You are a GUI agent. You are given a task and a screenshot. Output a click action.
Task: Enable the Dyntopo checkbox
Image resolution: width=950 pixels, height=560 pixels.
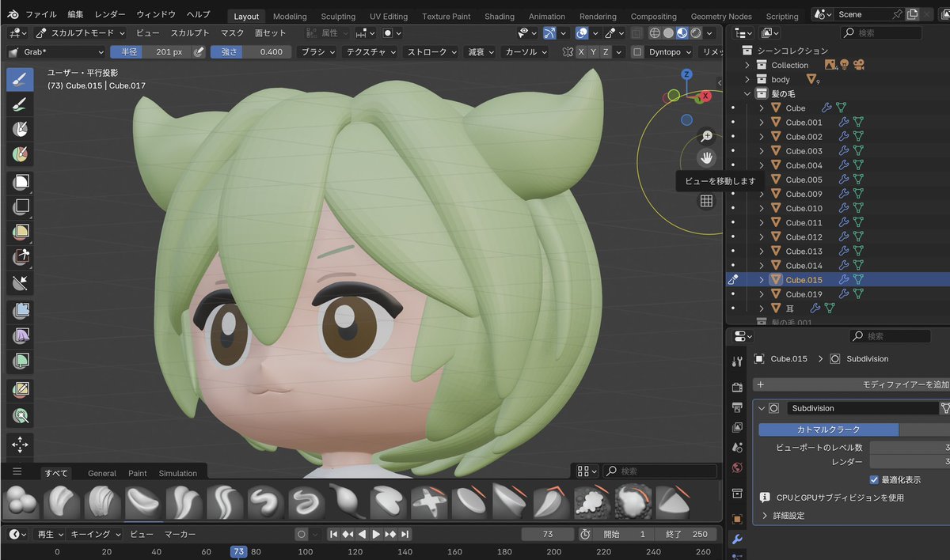click(x=637, y=51)
